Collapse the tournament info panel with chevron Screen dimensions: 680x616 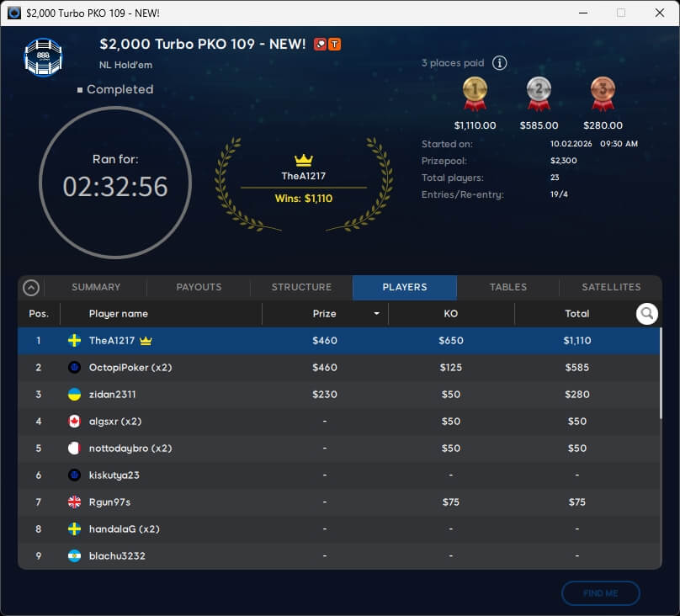pos(31,288)
